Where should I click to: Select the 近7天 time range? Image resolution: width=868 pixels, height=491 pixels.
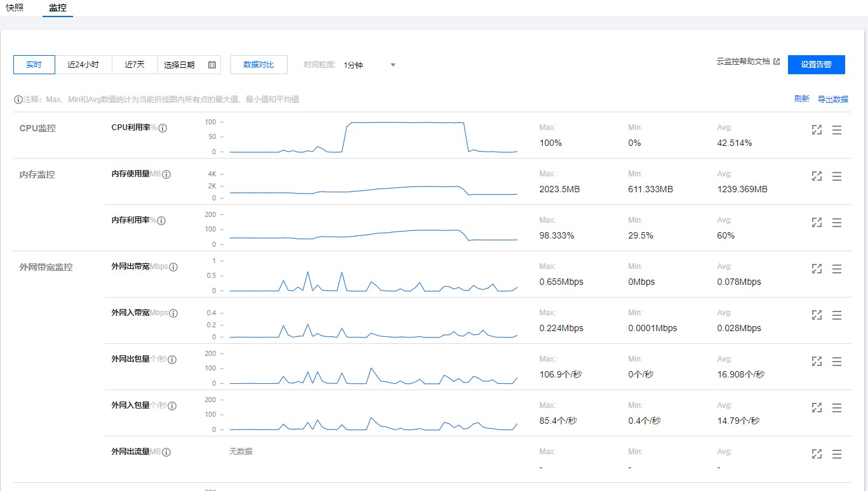[x=135, y=65]
